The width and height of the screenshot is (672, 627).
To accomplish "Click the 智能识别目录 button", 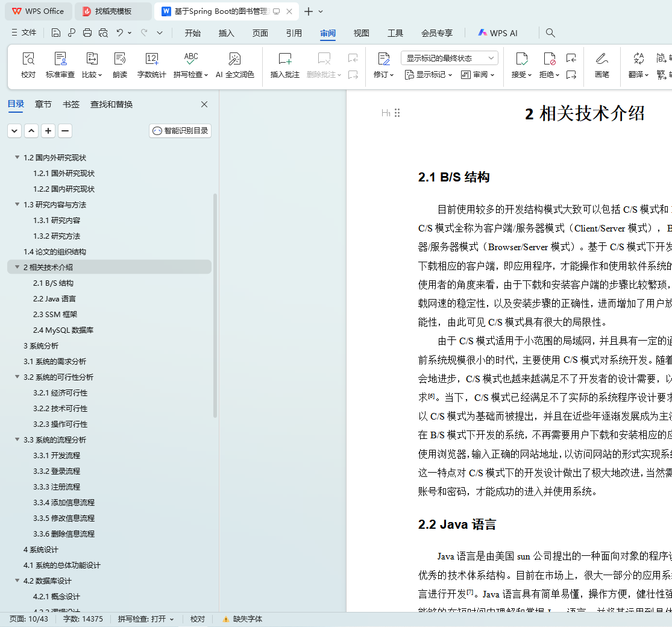I will (180, 131).
